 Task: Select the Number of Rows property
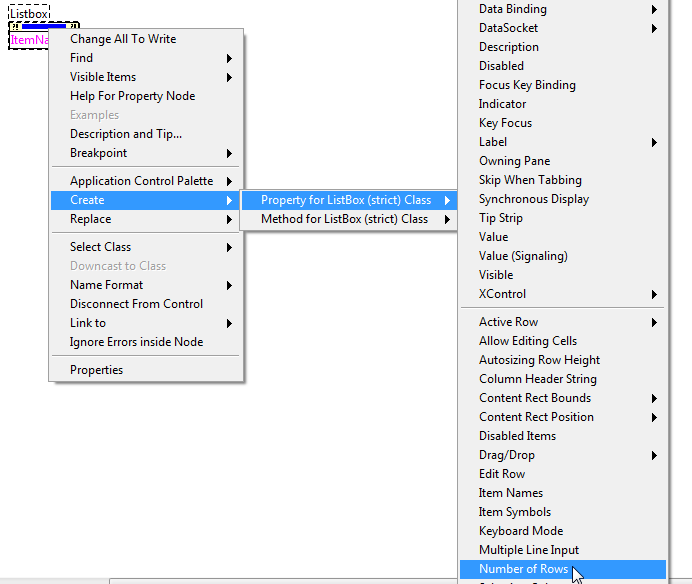[x=563, y=569]
